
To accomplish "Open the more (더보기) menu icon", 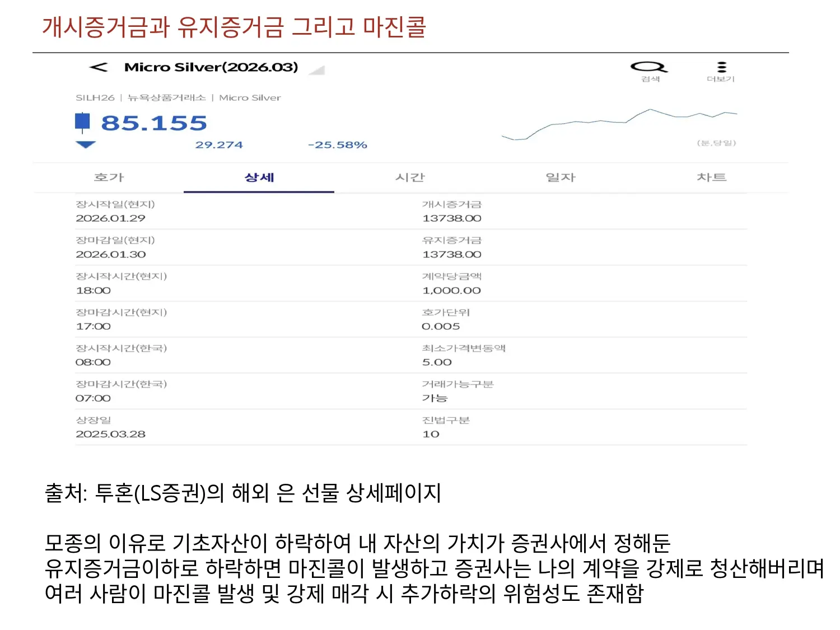I will click(x=721, y=67).
